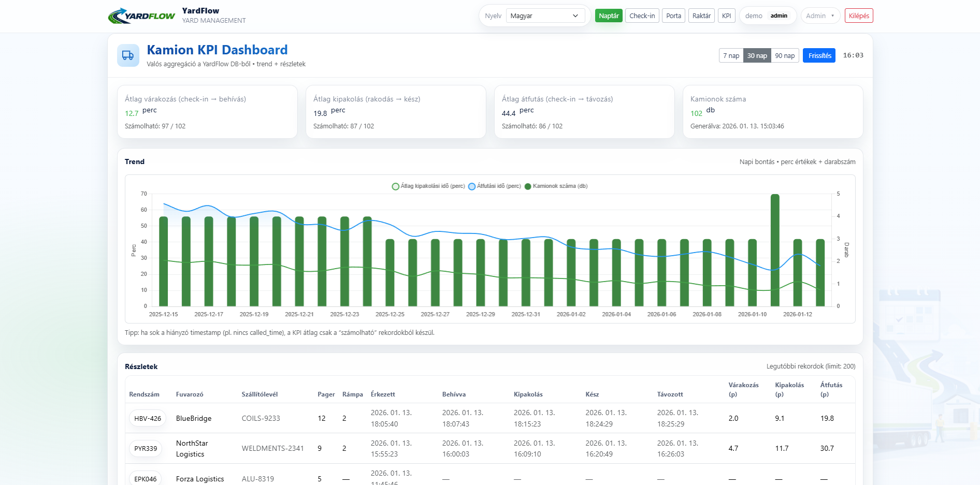
Task: Toggle Kamionok száma legend series
Action: pyautogui.click(x=556, y=186)
